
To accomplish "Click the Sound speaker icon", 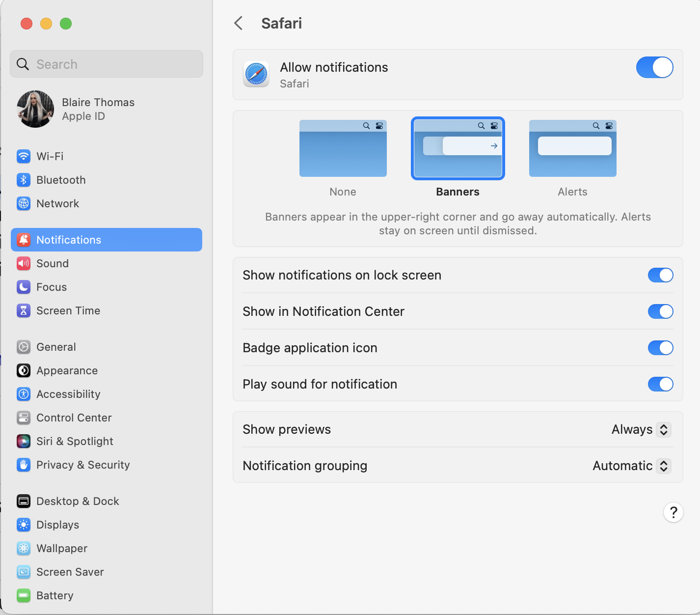I will pyautogui.click(x=24, y=263).
